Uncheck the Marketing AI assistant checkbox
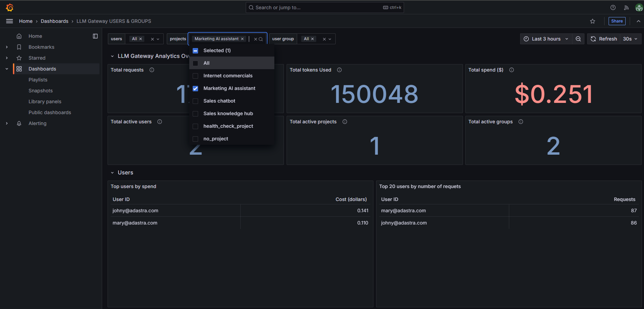 tap(195, 88)
